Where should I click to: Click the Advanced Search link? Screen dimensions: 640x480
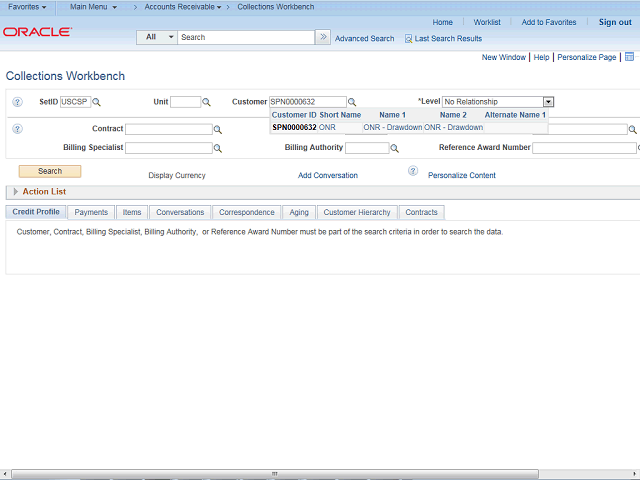click(364, 39)
